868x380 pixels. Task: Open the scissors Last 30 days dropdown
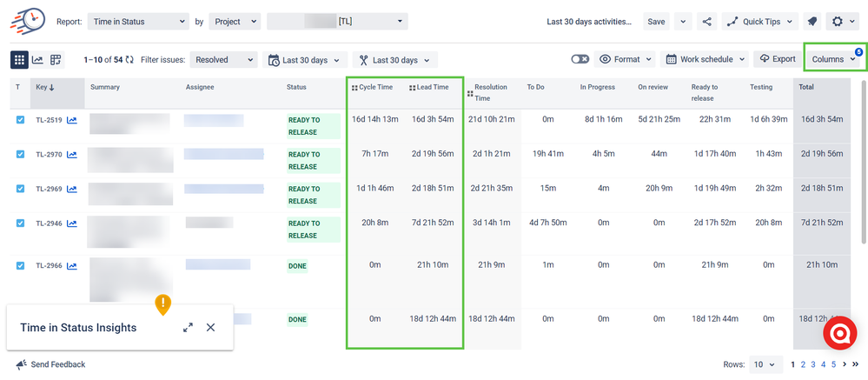click(x=394, y=60)
